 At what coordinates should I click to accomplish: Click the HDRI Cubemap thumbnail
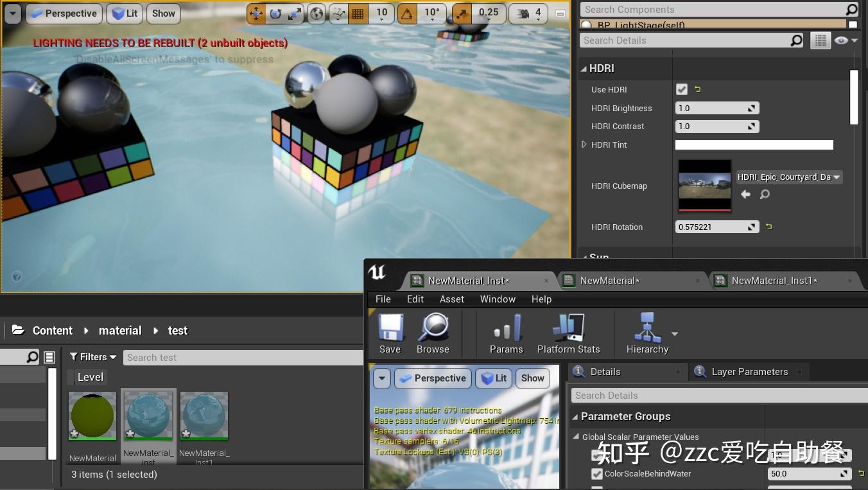pyautogui.click(x=705, y=186)
